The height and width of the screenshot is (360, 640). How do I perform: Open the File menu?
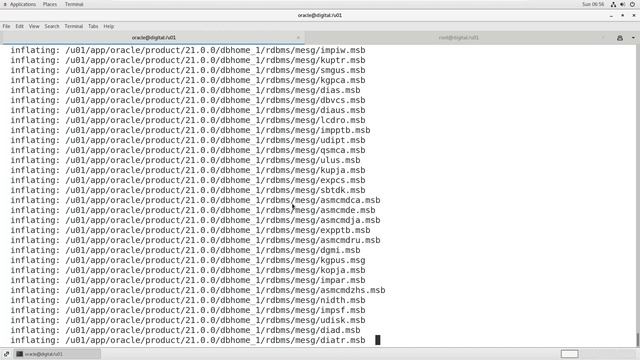(x=7, y=26)
